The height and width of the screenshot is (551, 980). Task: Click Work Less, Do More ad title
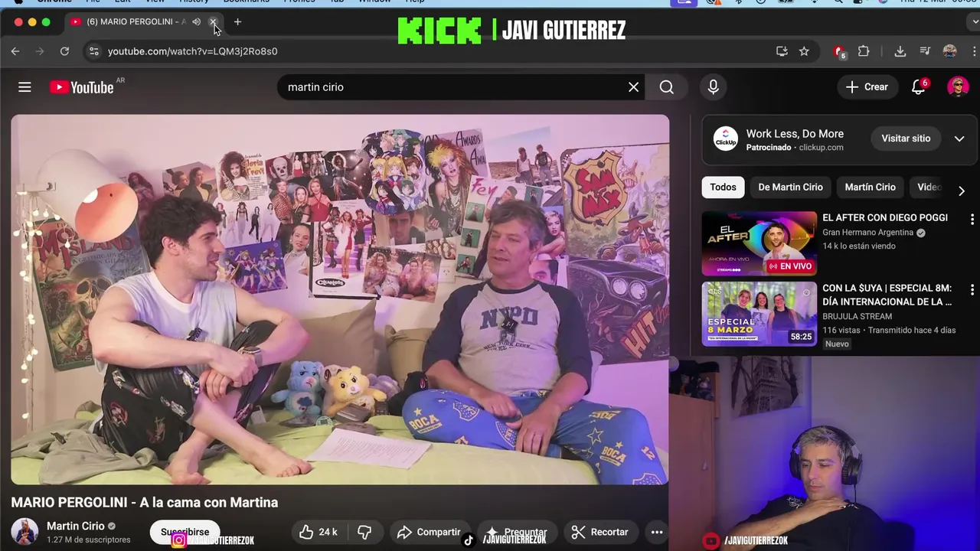(795, 133)
